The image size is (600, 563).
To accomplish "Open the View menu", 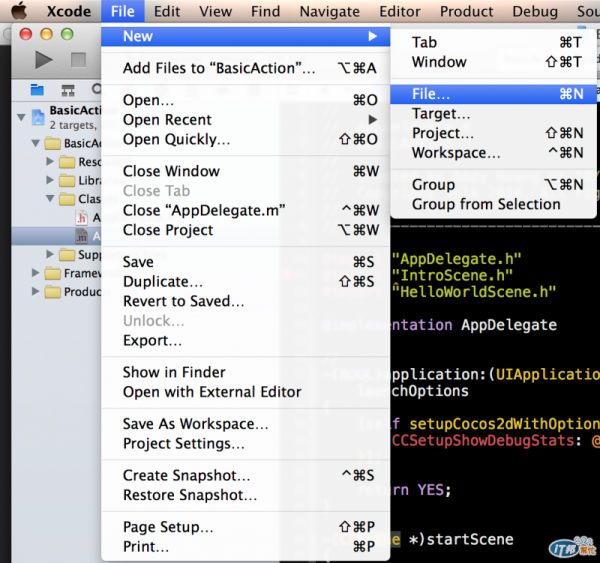I will point(215,11).
